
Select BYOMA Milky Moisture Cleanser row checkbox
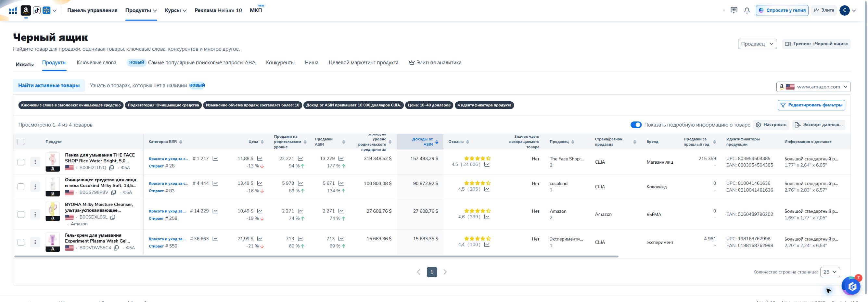pyautogui.click(x=21, y=214)
